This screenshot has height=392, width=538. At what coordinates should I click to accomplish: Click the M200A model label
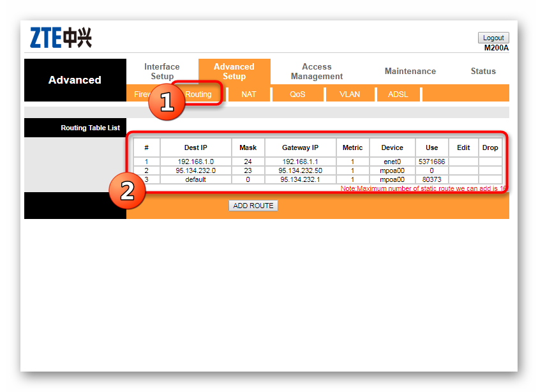tap(496, 48)
